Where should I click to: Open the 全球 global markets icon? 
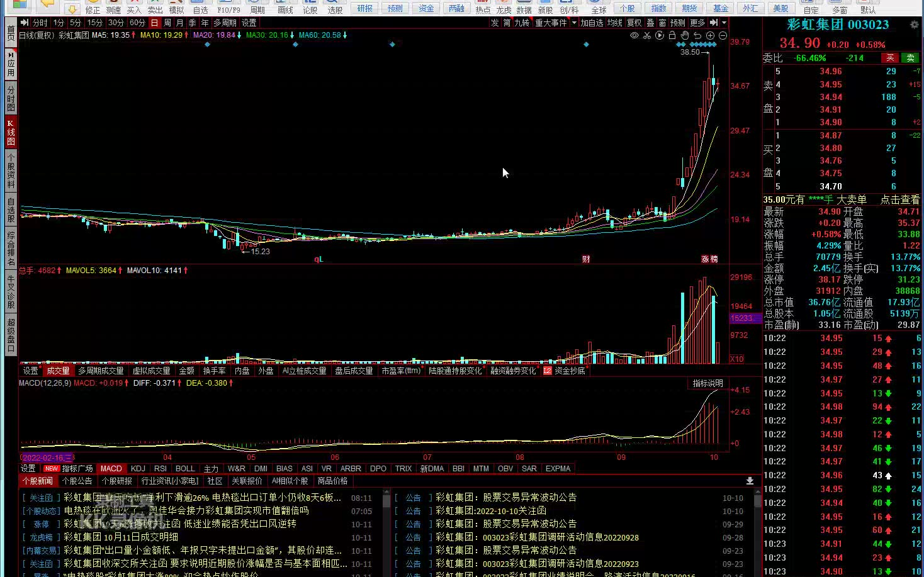click(x=599, y=8)
